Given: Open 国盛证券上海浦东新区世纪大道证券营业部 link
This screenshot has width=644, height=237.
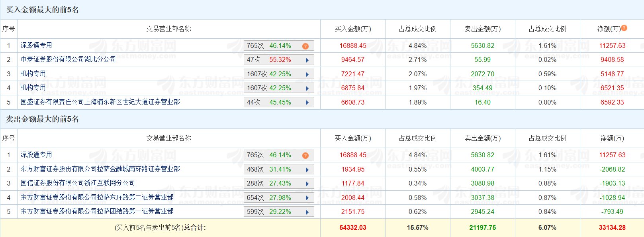Looking at the screenshot, I should click(100, 102).
